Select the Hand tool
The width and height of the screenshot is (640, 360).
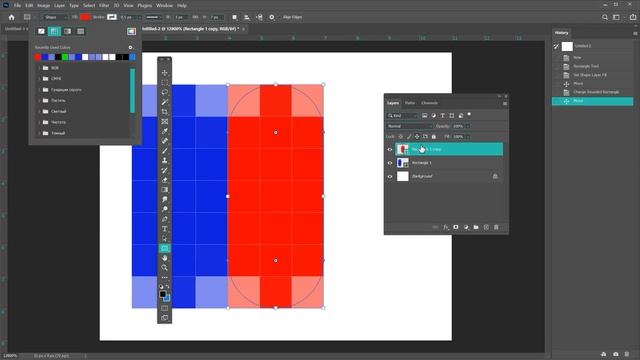pos(164,258)
